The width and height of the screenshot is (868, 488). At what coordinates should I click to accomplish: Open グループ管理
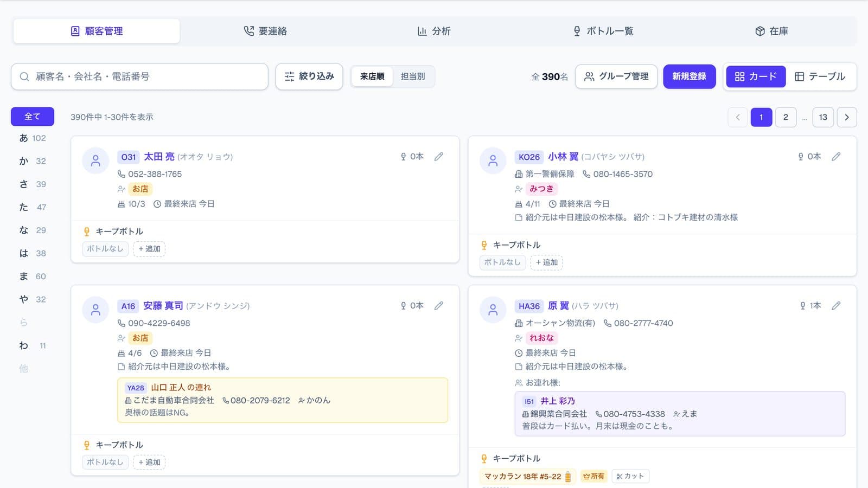coord(616,76)
